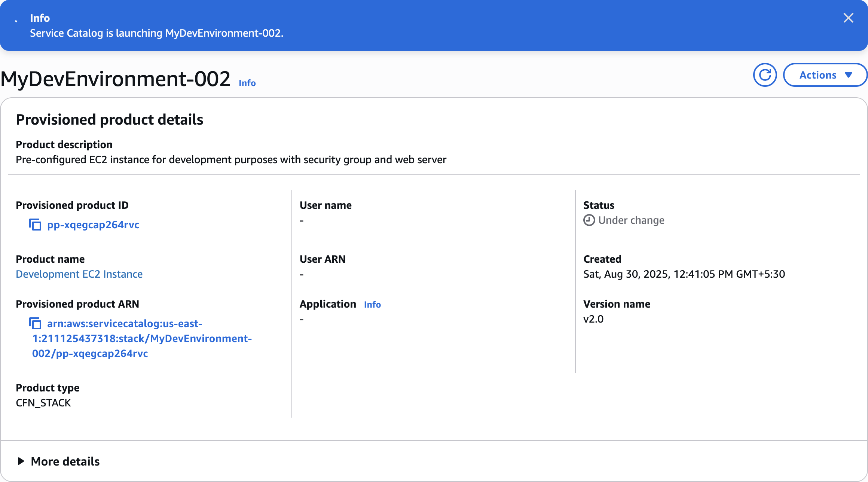Image resolution: width=868 pixels, height=482 pixels.
Task: Click the product description text
Action: click(x=231, y=160)
